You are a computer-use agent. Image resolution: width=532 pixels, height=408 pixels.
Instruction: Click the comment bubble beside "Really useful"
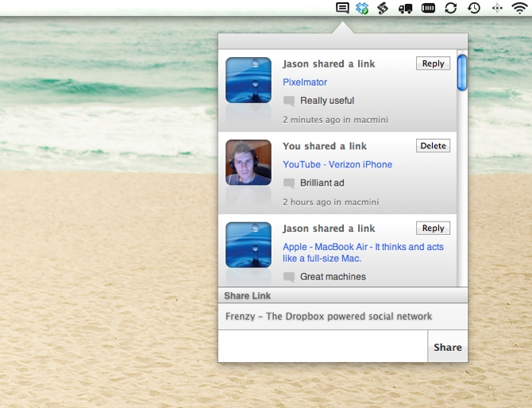point(289,101)
